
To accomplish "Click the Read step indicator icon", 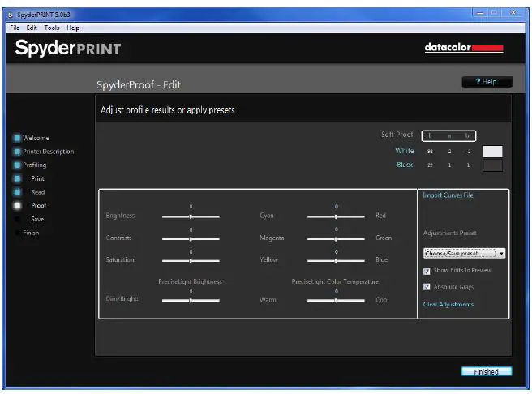I will point(17,192).
